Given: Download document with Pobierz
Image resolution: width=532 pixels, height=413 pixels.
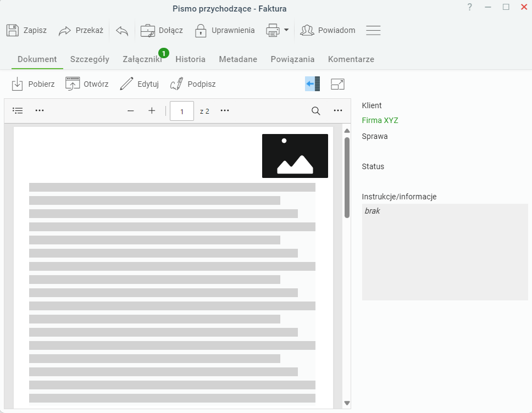Looking at the screenshot, I should coord(33,84).
